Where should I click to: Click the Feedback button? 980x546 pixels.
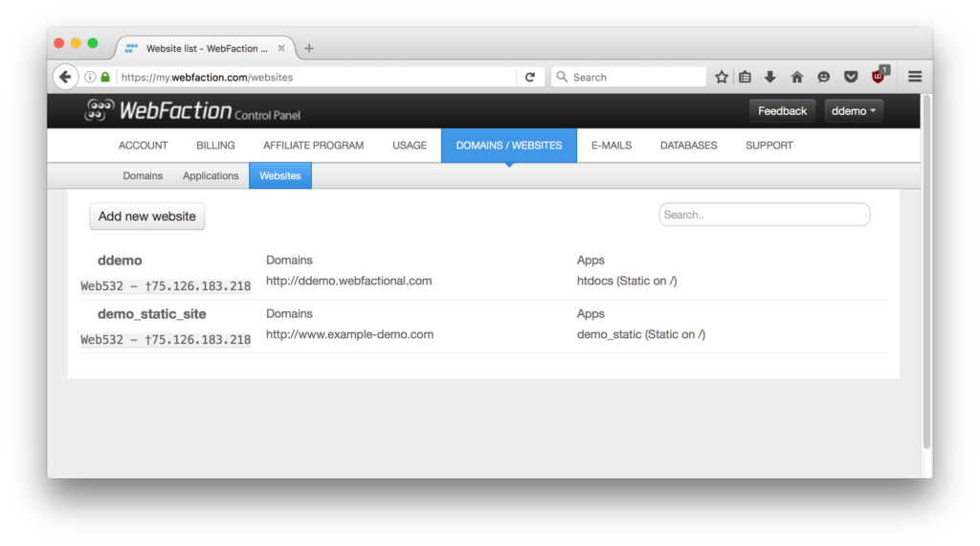pyautogui.click(x=782, y=111)
